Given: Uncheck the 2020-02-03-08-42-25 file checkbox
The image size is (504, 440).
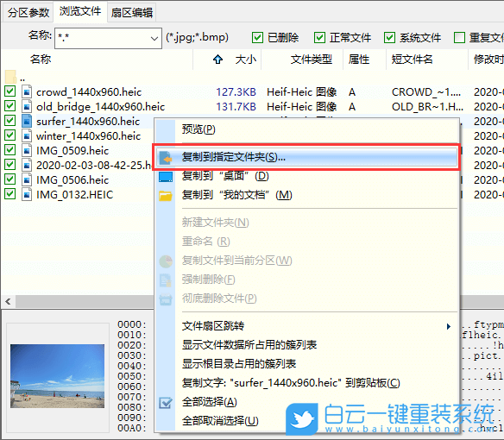Looking at the screenshot, I should (x=10, y=164).
